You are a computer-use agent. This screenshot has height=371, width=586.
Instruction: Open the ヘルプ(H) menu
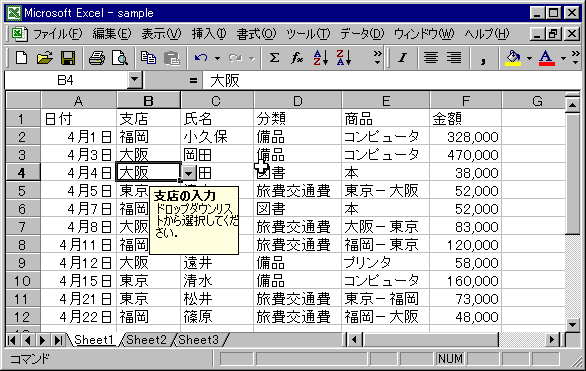pyautogui.click(x=487, y=34)
